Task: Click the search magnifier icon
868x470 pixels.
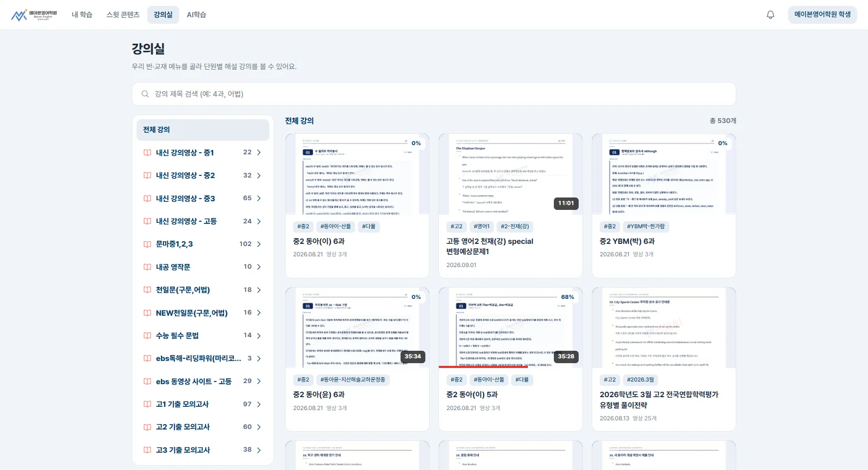Action: pyautogui.click(x=145, y=94)
